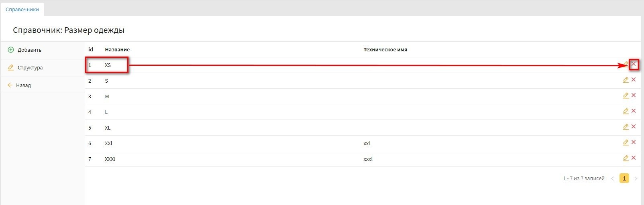The image size is (644, 205).
Task: Select page 1 in pagination
Action: 624,179
